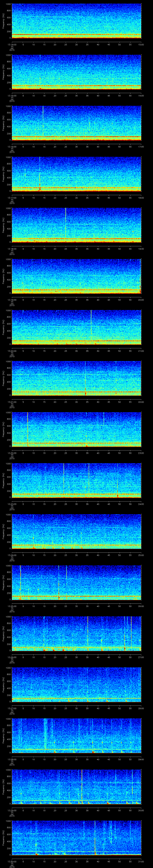Select the spectrogram panel starting at 13:21:00
The width and height of the screenshot is (153, 868).
coord(76,378)
